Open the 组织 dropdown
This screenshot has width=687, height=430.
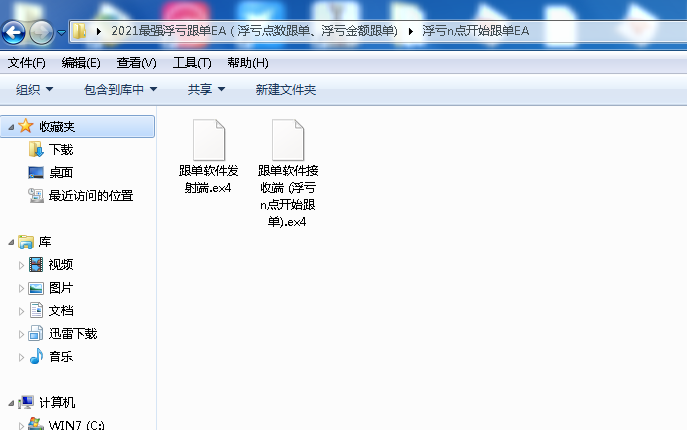point(34,89)
